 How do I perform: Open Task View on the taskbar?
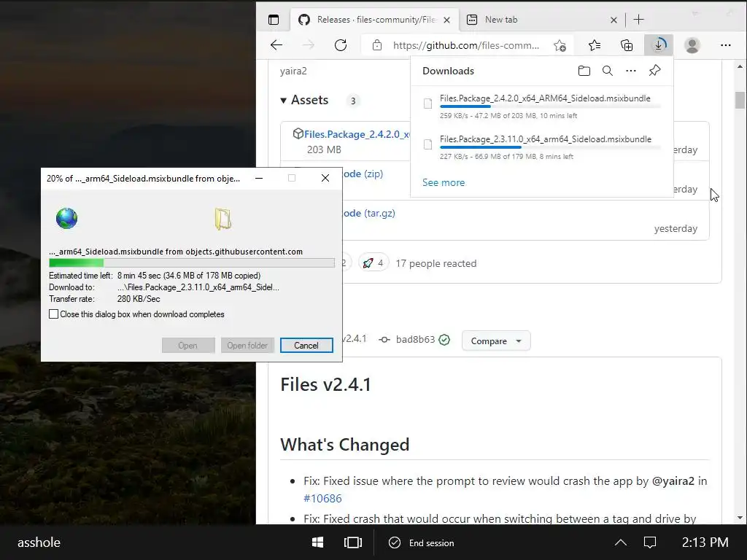(352, 542)
